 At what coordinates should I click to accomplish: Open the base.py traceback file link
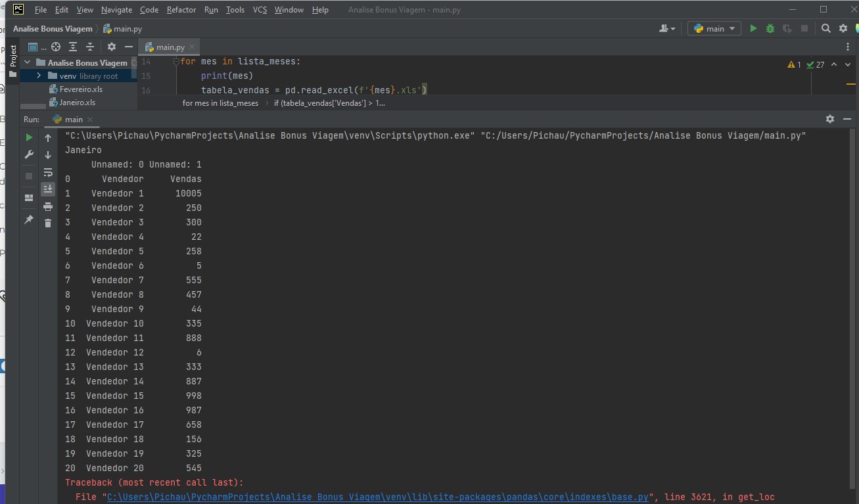pyautogui.click(x=378, y=497)
